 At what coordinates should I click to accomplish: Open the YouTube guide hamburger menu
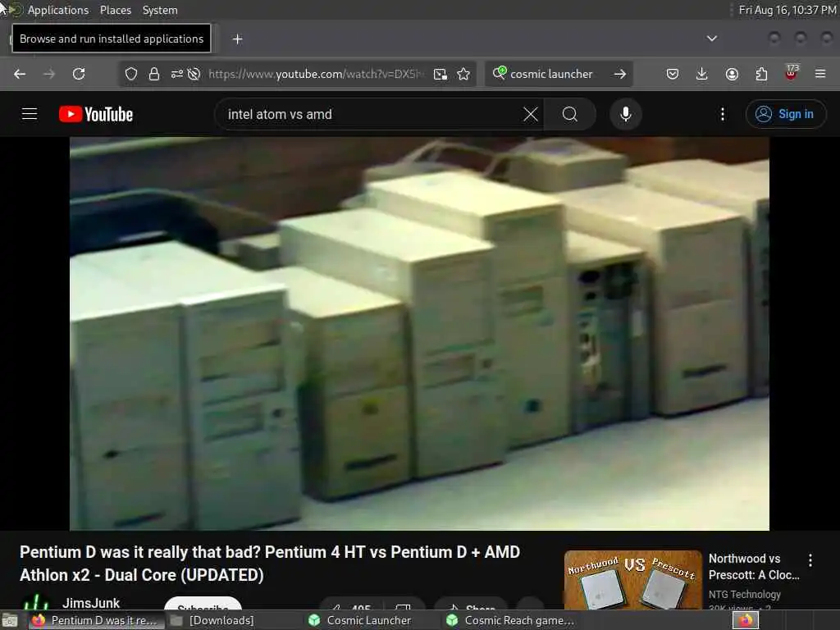click(x=30, y=114)
